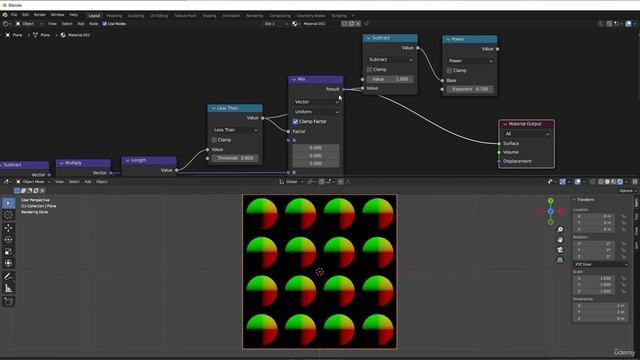Click Location X input field

coord(595,216)
